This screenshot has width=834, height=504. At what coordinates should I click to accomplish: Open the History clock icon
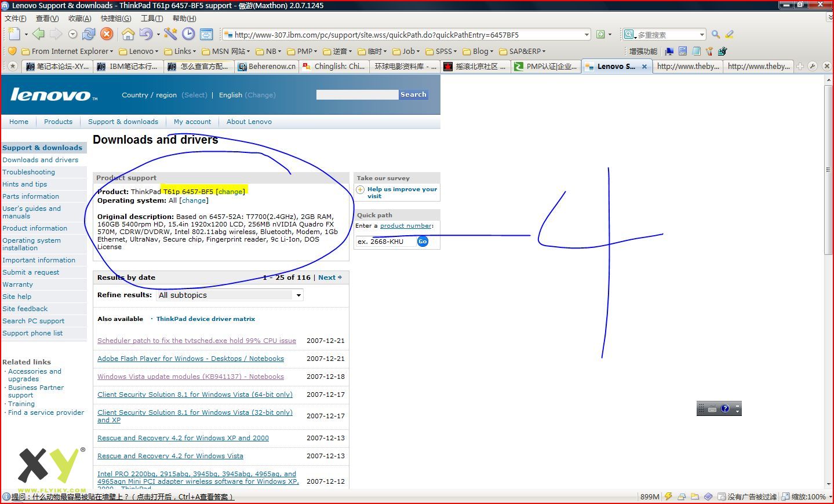188,34
